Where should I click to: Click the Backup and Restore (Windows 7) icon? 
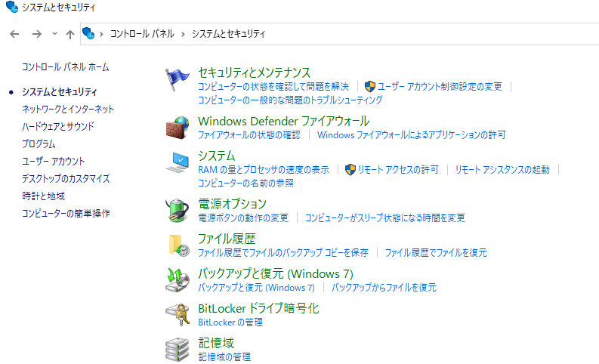(x=178, y=280)
